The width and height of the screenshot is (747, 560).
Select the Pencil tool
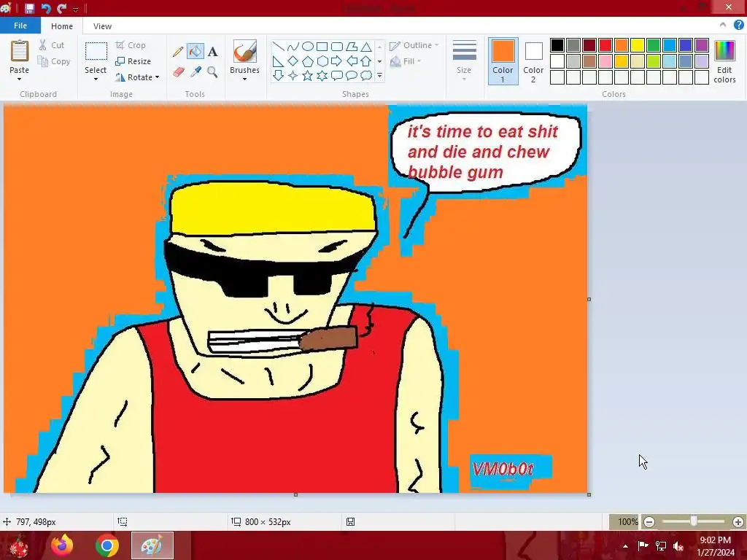pos(178,52)
